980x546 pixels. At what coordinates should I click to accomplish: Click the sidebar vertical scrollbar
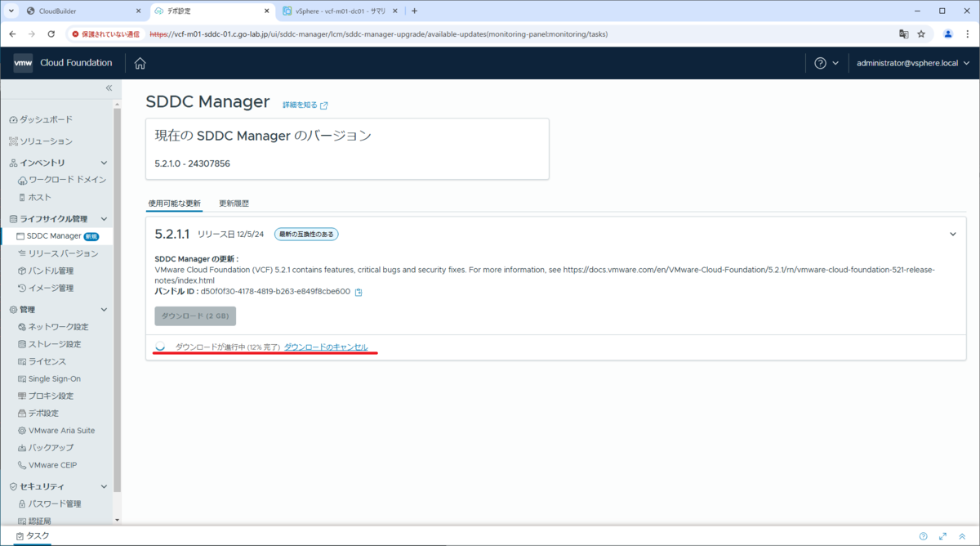coord(117,298)
